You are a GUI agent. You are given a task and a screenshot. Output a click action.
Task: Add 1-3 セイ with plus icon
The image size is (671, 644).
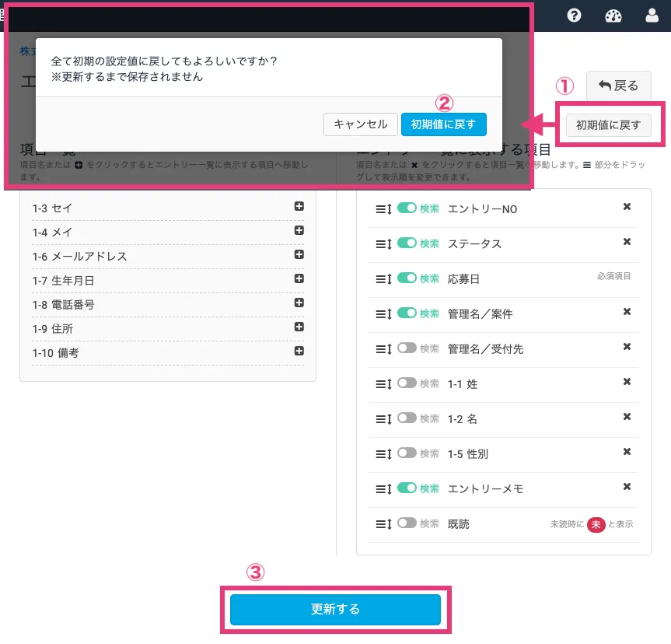(299, 207)
